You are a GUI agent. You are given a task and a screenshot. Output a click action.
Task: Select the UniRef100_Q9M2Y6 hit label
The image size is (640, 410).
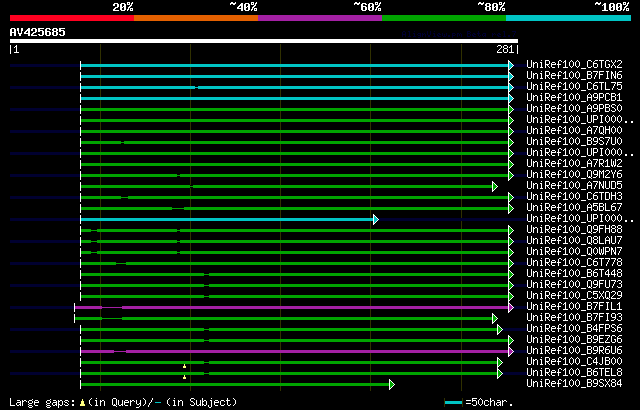click(574, 175)
